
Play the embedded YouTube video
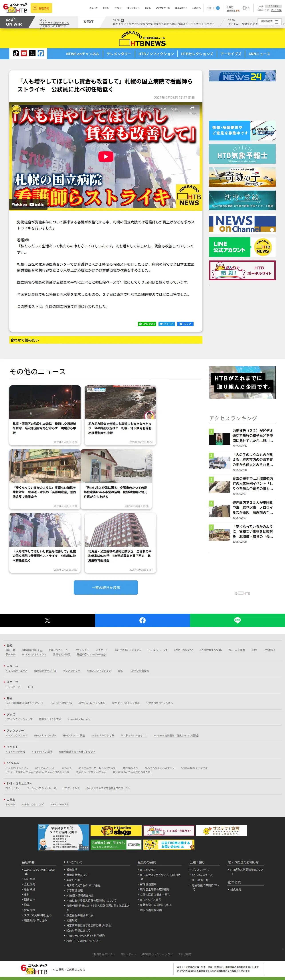tap(106, 156)
